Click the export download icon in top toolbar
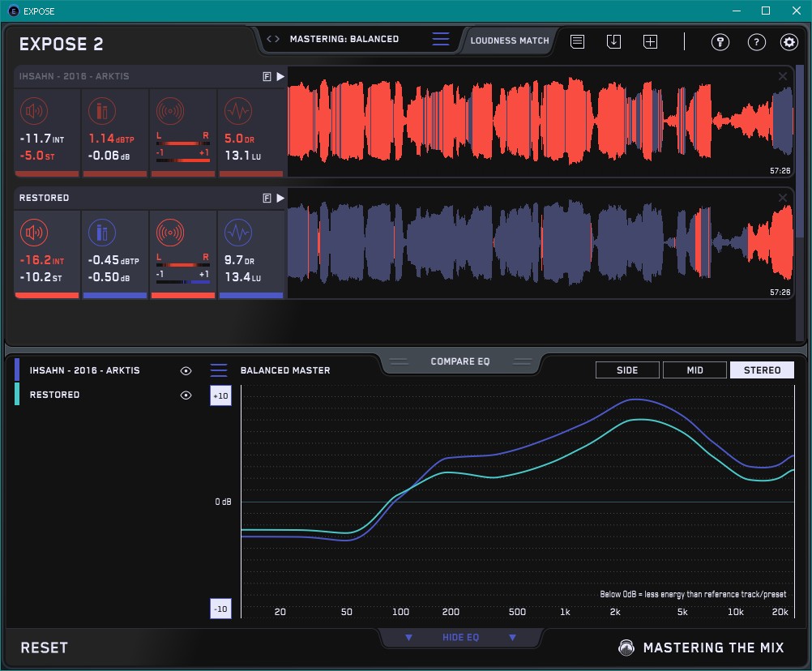Image resolution: width=812 pixels, height=671 pixels. 613,41
